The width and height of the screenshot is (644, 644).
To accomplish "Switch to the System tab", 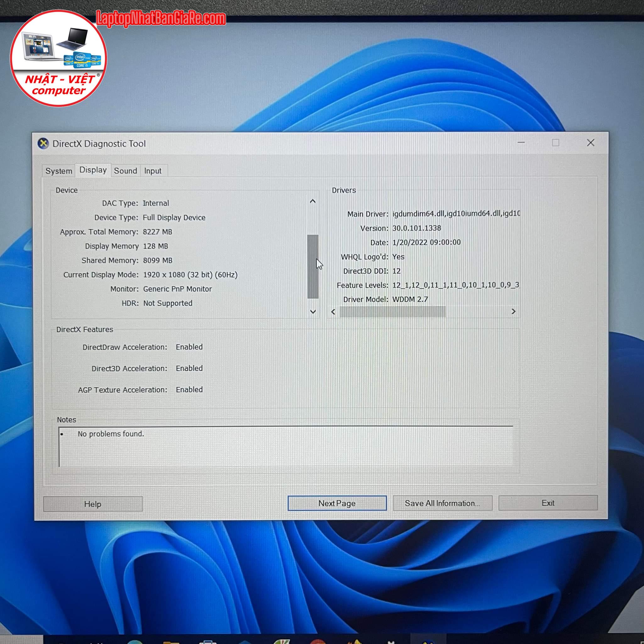I will point(59,171).
